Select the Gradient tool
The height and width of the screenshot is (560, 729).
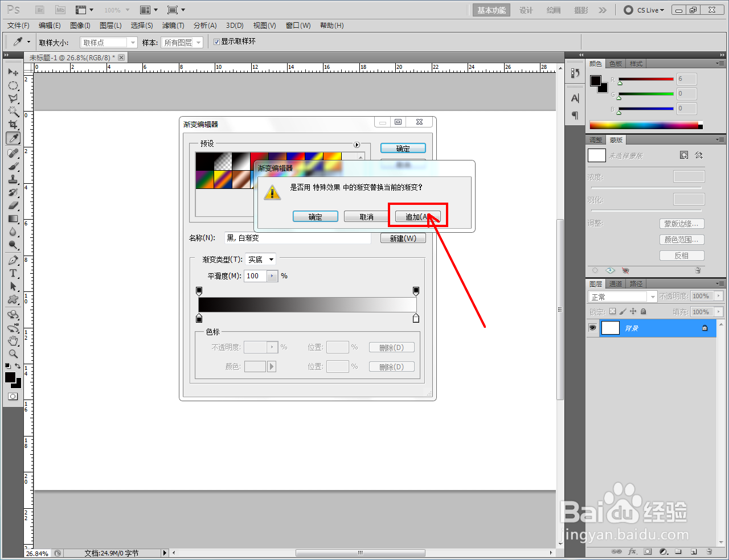pos(13,219)
